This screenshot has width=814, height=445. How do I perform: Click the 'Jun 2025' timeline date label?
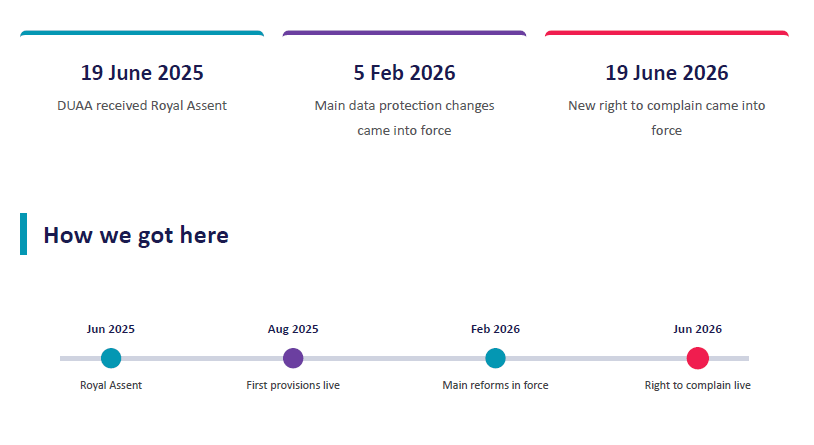pyautogui.click(x=111, y=329)
